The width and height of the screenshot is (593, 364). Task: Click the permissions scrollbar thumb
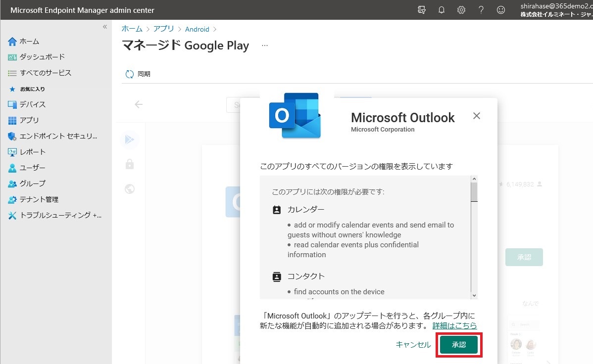coord(474,192)
